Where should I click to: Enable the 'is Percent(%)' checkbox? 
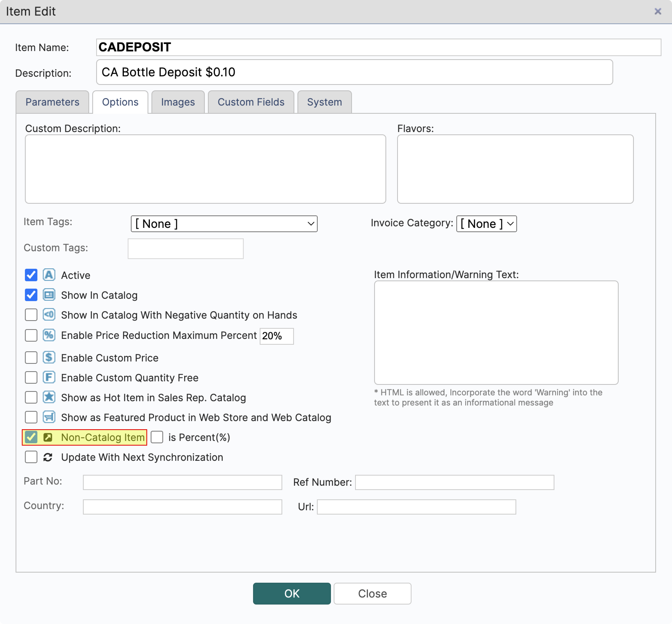pyautogui.click(x=157, y=437)
